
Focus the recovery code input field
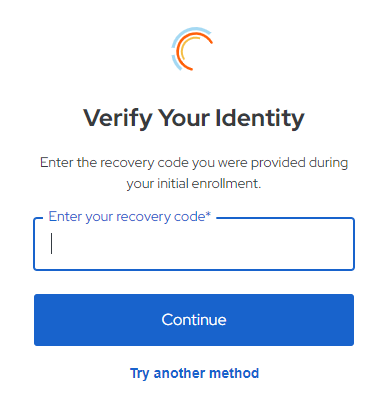(194, 244)
